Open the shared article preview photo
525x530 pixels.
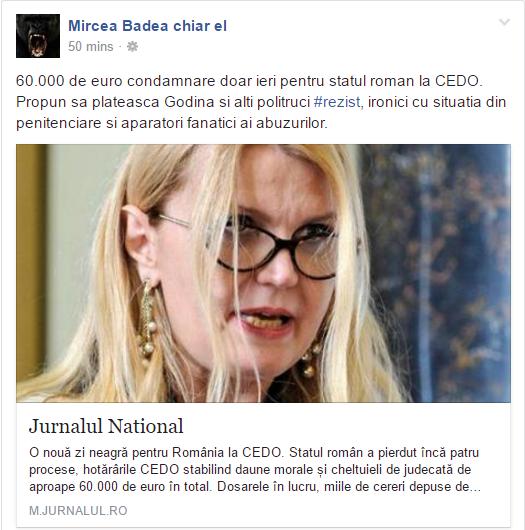coord(263,273)
